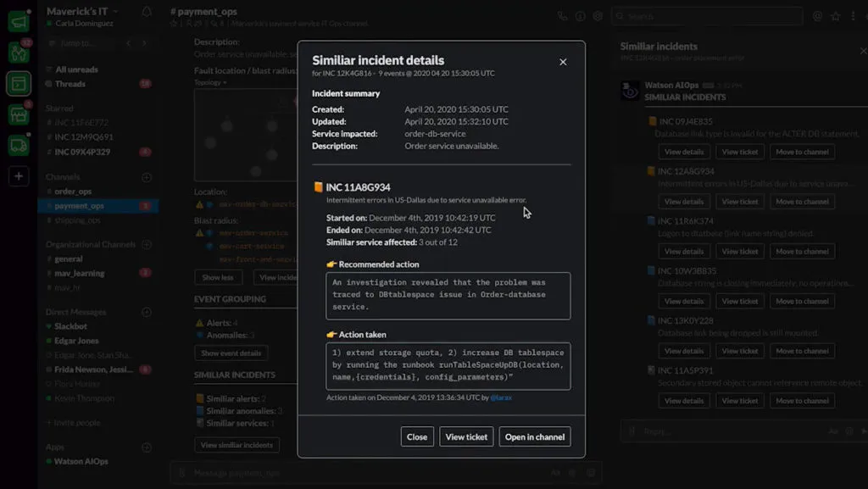Start a direct message with the plus icon
The height and width of the screenshot is (489, 868).
pyautogui.click(x=147, y=313)
